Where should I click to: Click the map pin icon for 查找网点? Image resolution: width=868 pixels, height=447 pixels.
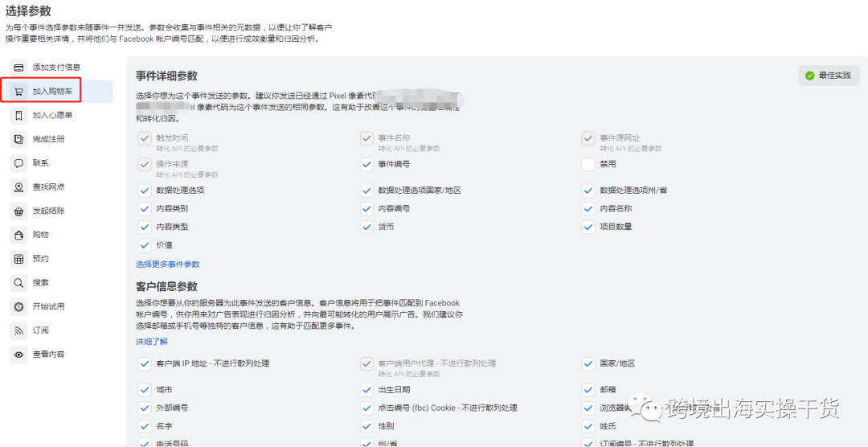[x=18, y=187]
